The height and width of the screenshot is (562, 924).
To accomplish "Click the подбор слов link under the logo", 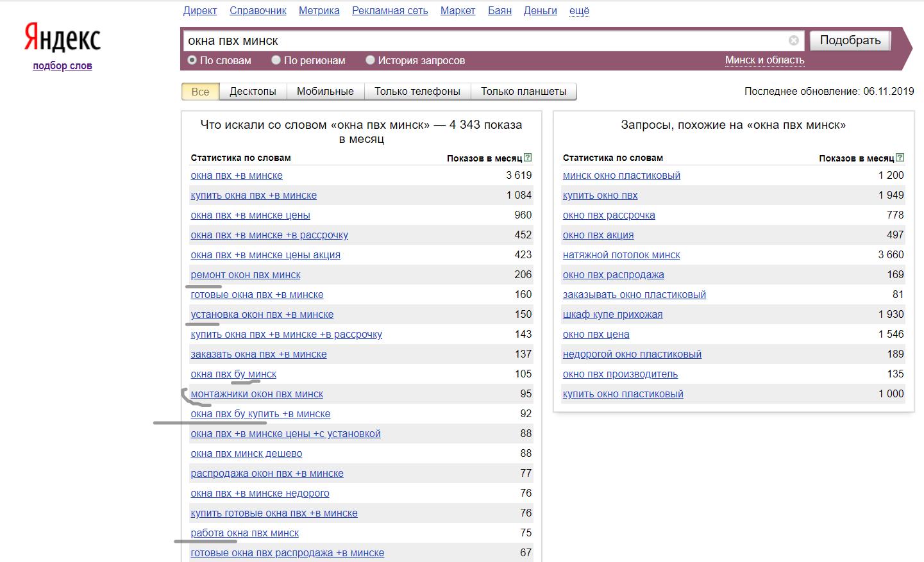I will point(62,65).
